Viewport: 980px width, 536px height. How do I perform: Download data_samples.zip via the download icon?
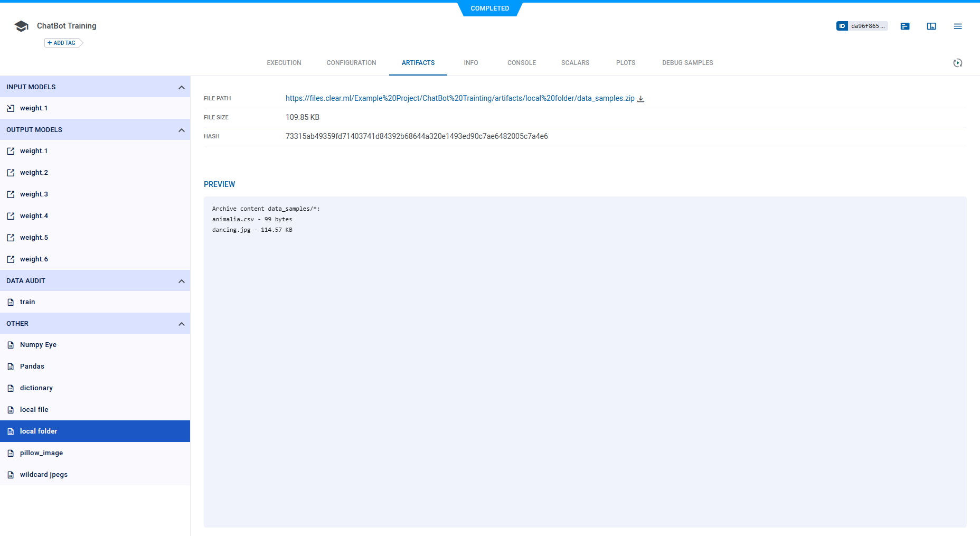click(640, 99)
